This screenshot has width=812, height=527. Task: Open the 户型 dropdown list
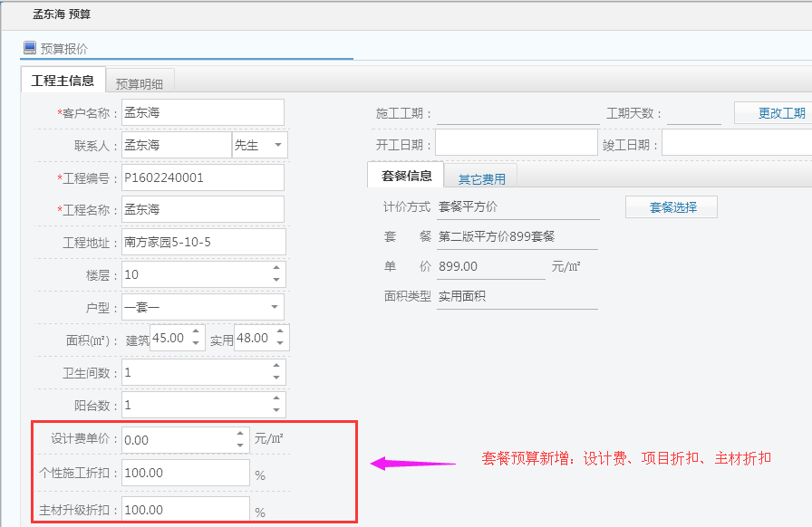click(x=275, y=307)
